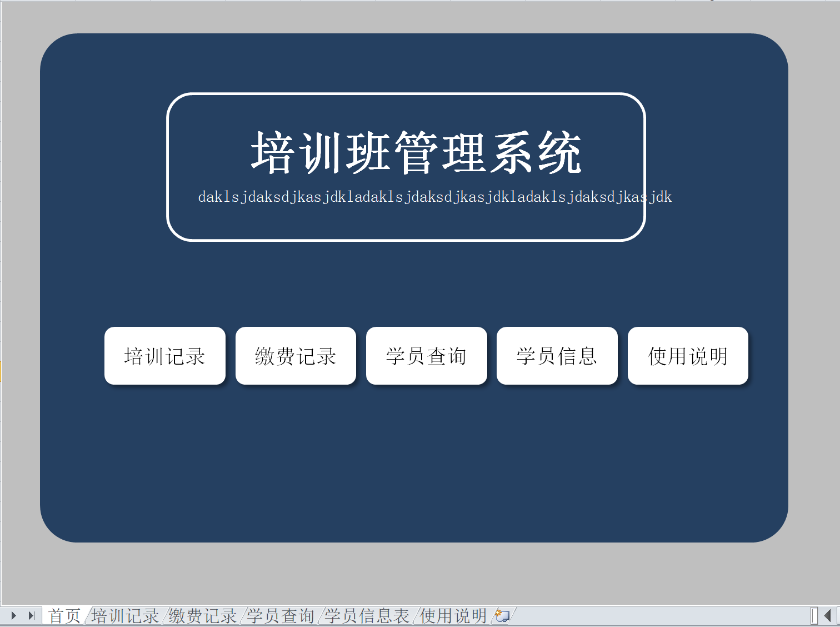Click the horizontal scrollbar left arrow
Viewport: 840px width, 627px height.
(828, 615)
